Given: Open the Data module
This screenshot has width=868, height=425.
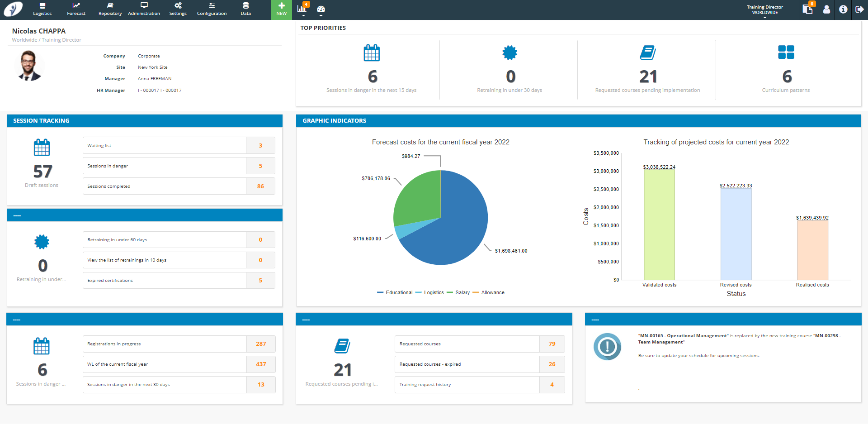Looking at the screenshot, I should pyautogui.click(x=245, y=9).
